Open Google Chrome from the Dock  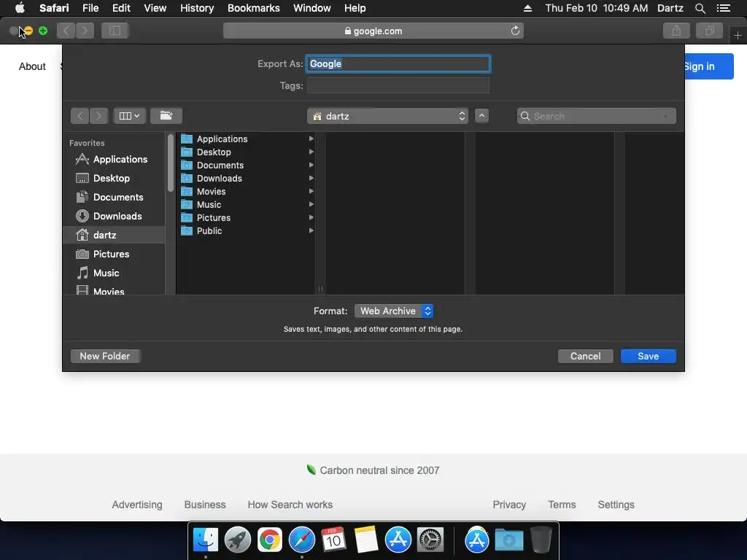[270, 540]
